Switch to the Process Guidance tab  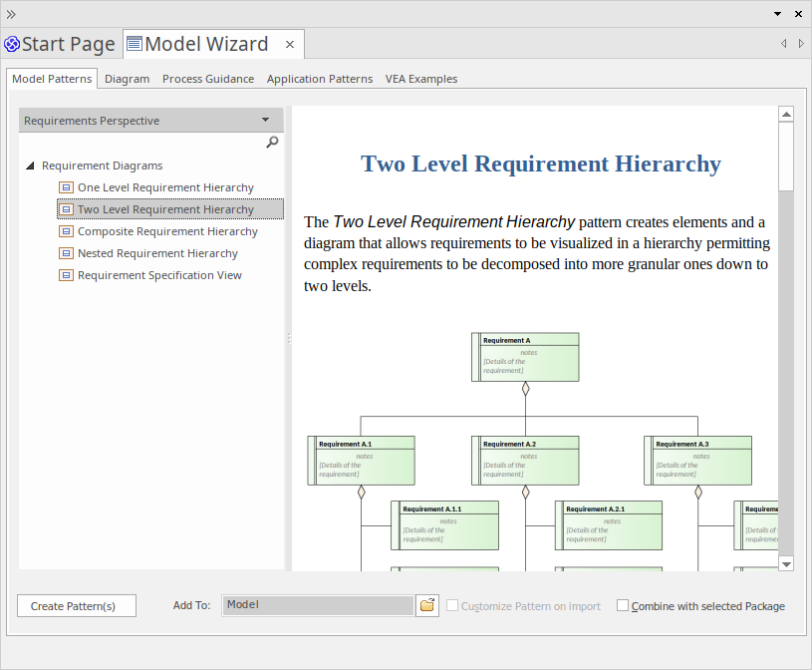coord(208,79)
